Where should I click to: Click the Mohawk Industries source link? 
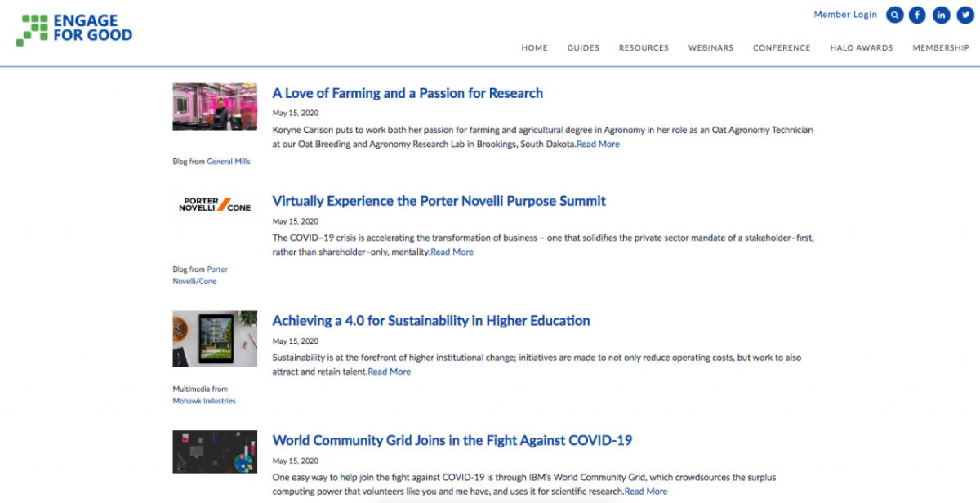[x=204, y=401]
